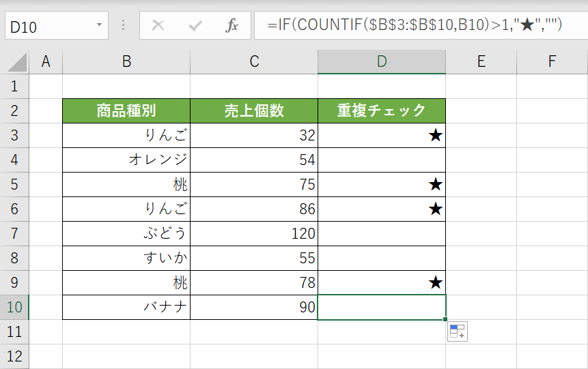Click the cell with value 90
The height and width of the screenshot is (369, 588).
[254, 307]
